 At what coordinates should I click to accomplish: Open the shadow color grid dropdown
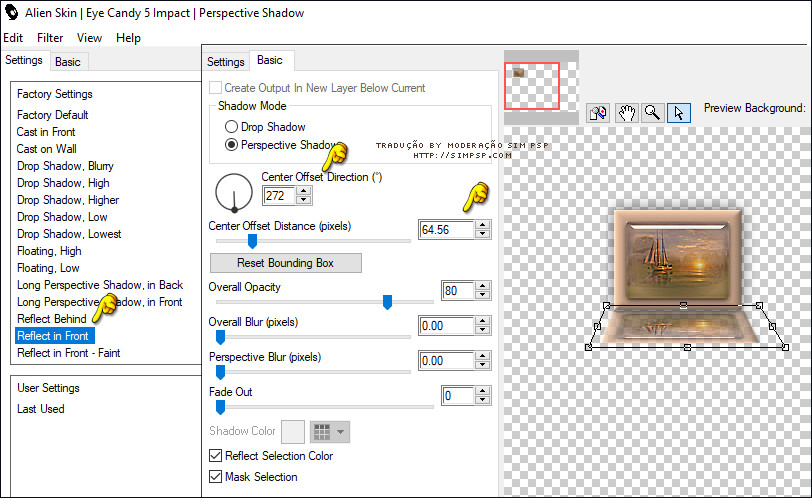click(330, 431)
